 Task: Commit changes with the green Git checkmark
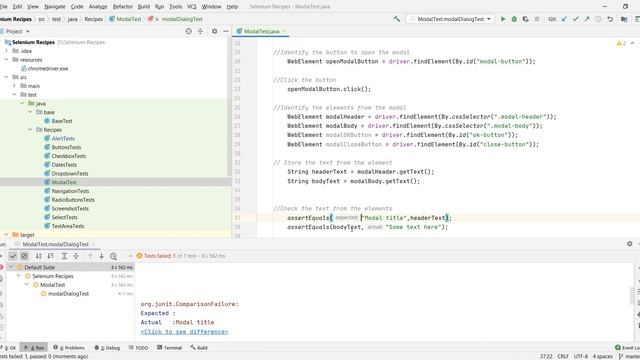click(x=576, y=19)
